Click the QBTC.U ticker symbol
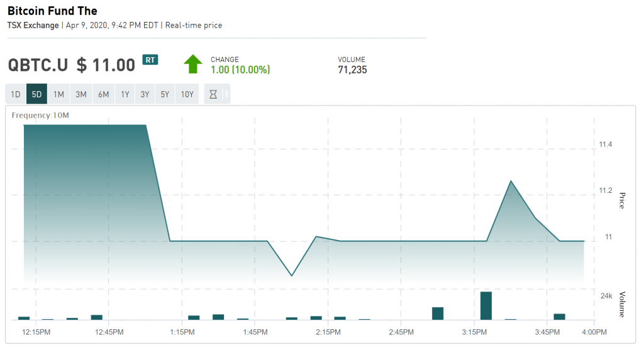The height and width of the screenshot is (348, 644). tap(38, 65)
